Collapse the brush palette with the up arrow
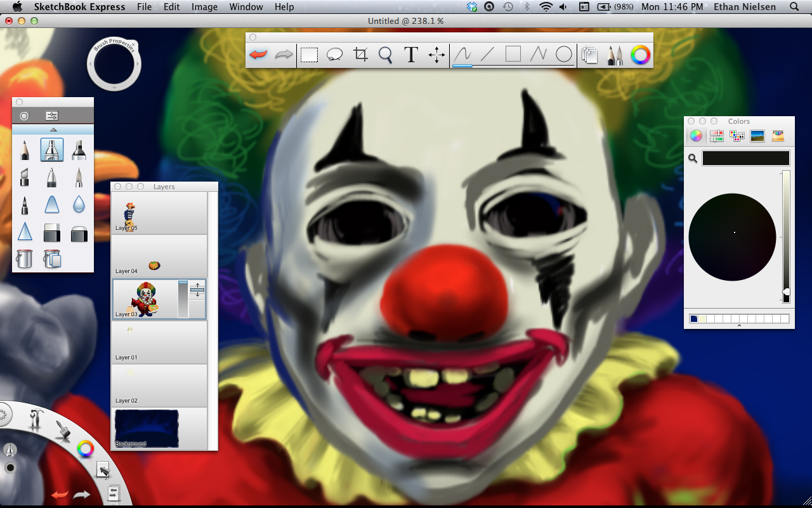This screenshot has height=508, width=812. (53, 130)
